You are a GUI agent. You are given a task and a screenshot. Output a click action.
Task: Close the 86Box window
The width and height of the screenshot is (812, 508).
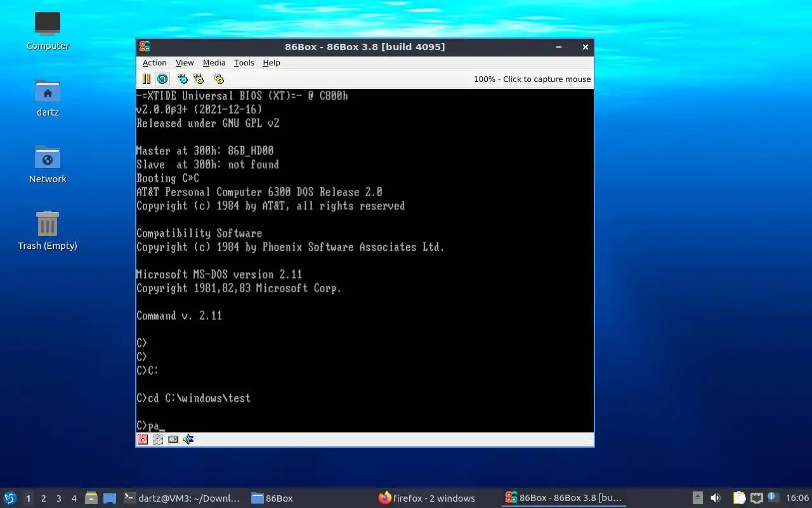[x=586, y=47]
